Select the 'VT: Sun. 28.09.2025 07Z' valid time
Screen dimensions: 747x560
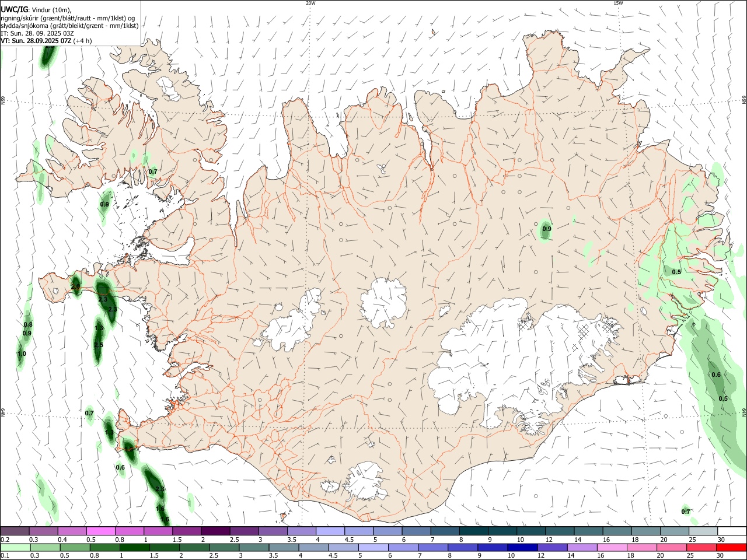tap(36, 41)
